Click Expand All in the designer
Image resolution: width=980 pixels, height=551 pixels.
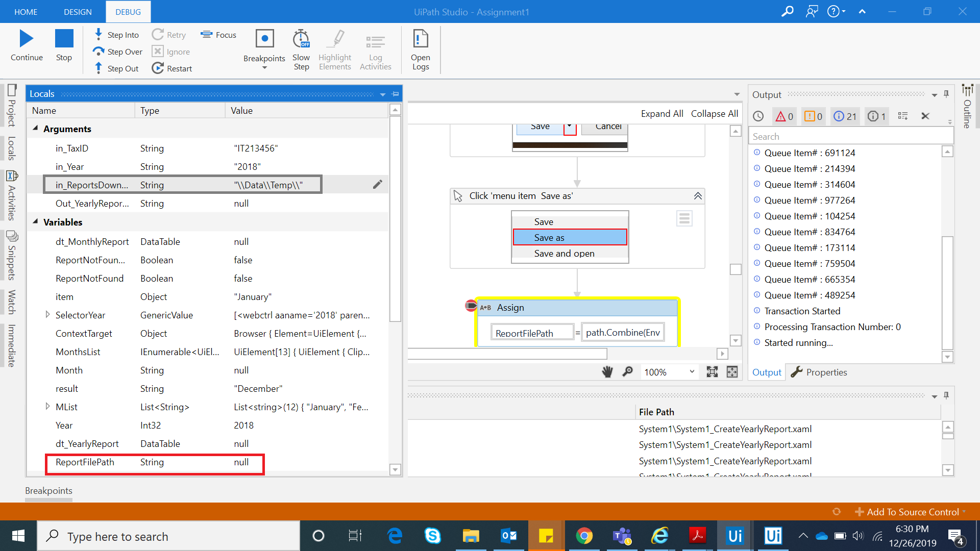[661, 114]
